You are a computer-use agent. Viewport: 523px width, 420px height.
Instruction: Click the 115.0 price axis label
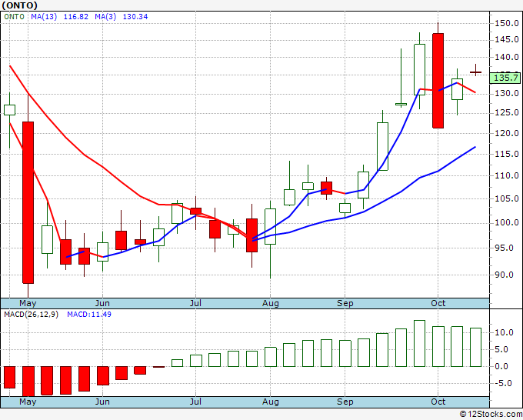pos(507,154)
